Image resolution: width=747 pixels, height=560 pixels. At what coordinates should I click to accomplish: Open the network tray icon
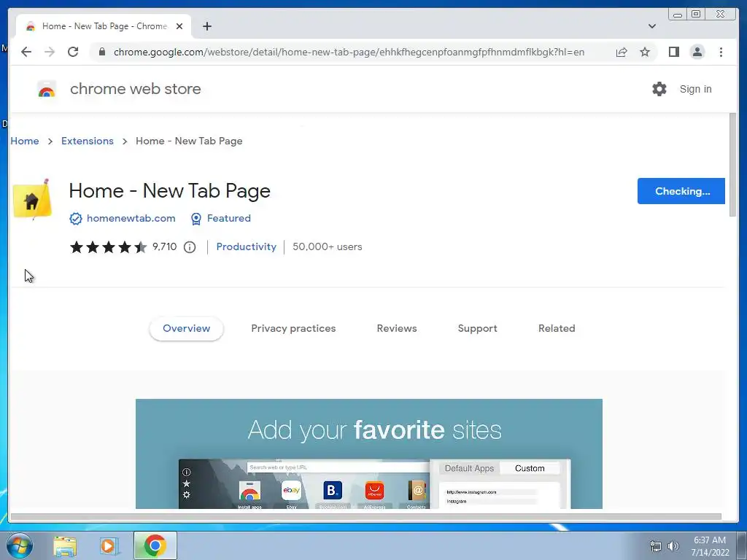(x=656, y=546)
